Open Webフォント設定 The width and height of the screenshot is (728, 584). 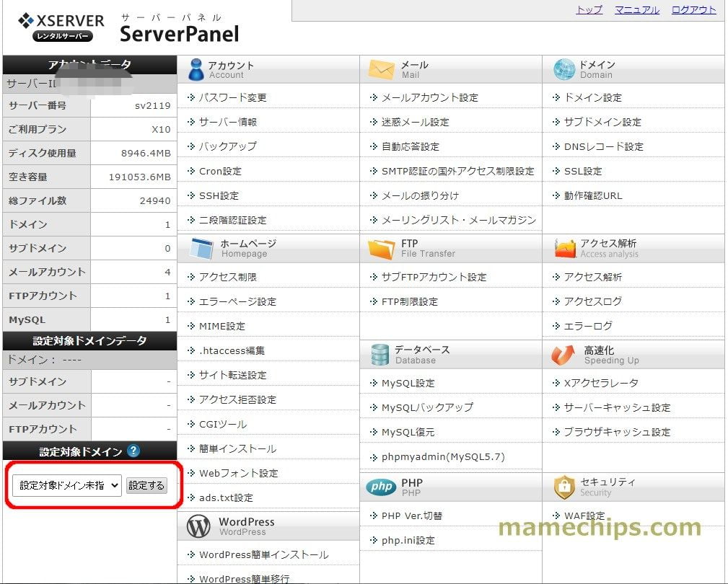239,474
